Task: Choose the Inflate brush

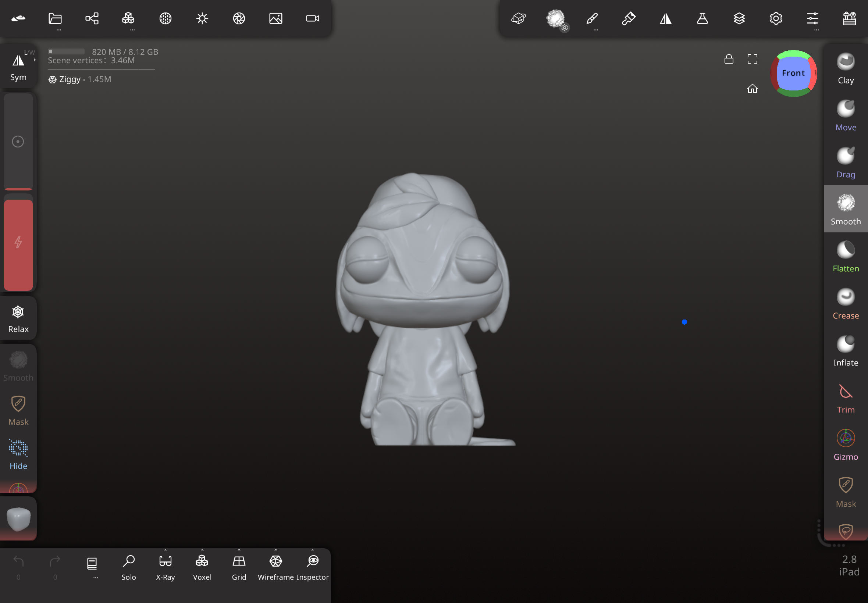Action: click(x=845, y=351)
